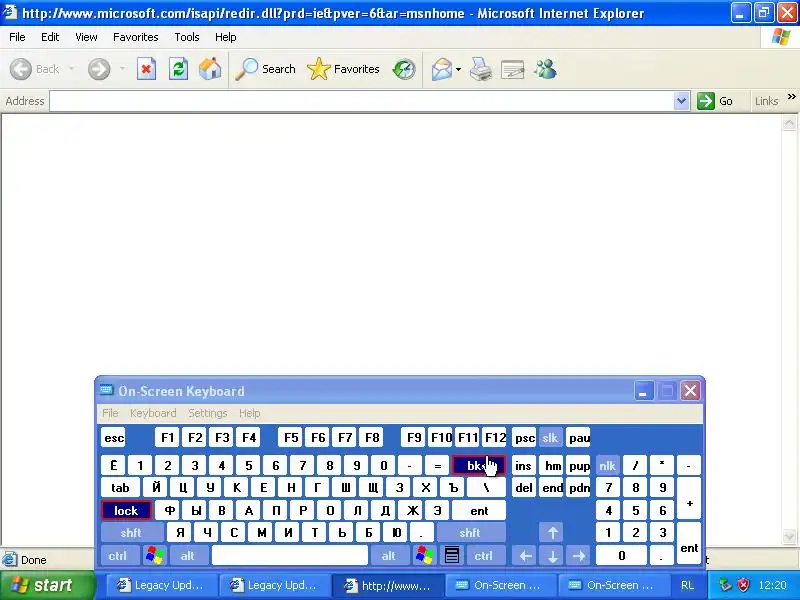Open the Favorites star toolbar button
800x600 pixels.
click(x=343, y=69)
